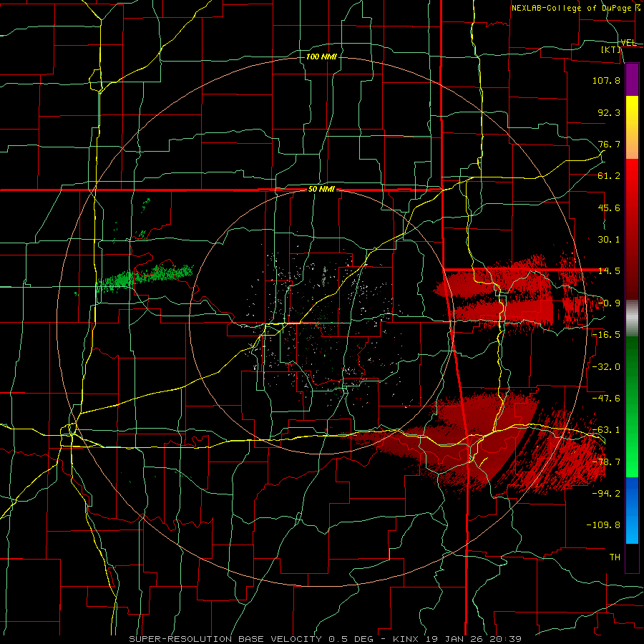644x644 pixels.
Task: Click the 100 NMI range ring label
Action: pos(321,57)
